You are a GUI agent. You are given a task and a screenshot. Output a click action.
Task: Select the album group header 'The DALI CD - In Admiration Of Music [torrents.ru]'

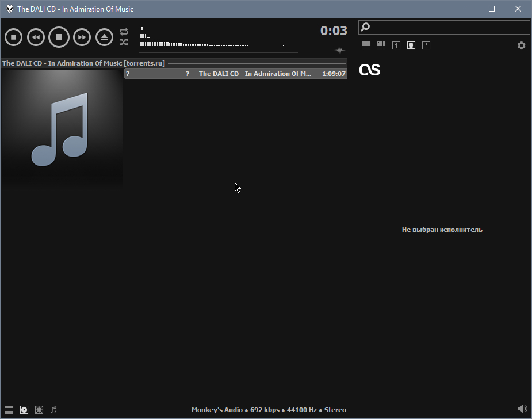[x=174, y=63]
